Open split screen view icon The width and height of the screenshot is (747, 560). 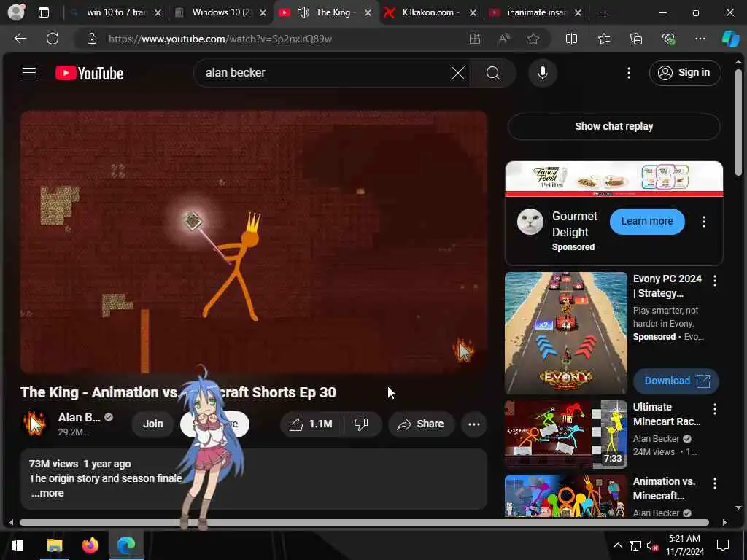[x=571, y=39]
